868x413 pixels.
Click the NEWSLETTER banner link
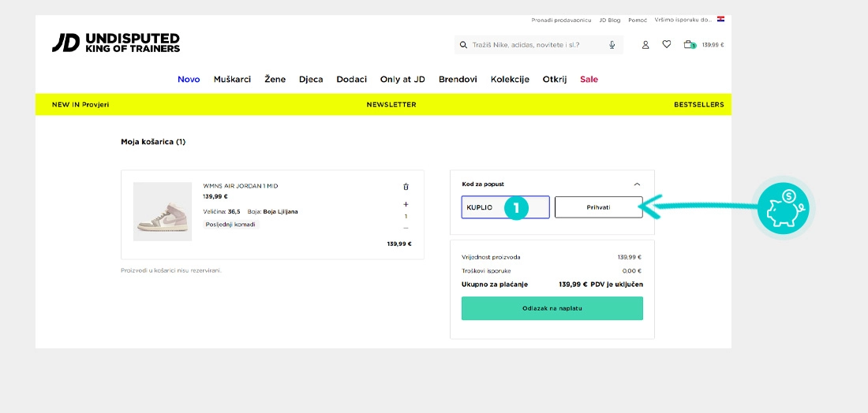(391, 105)
